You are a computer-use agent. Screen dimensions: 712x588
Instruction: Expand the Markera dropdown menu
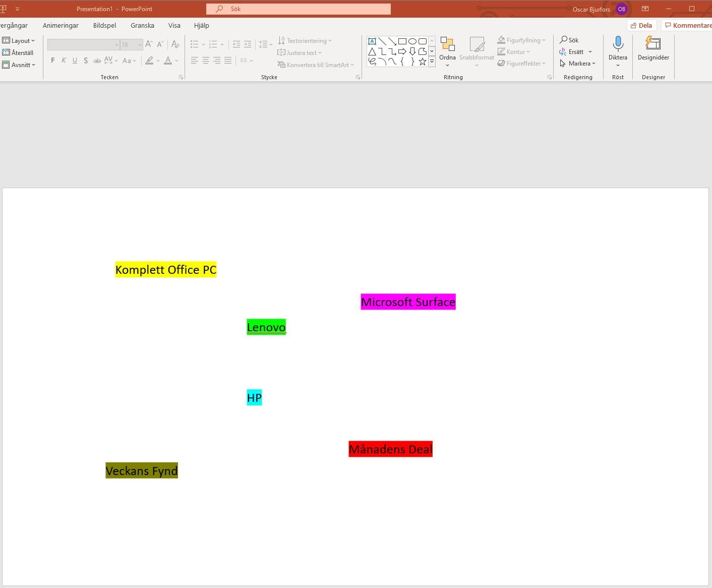578,64
